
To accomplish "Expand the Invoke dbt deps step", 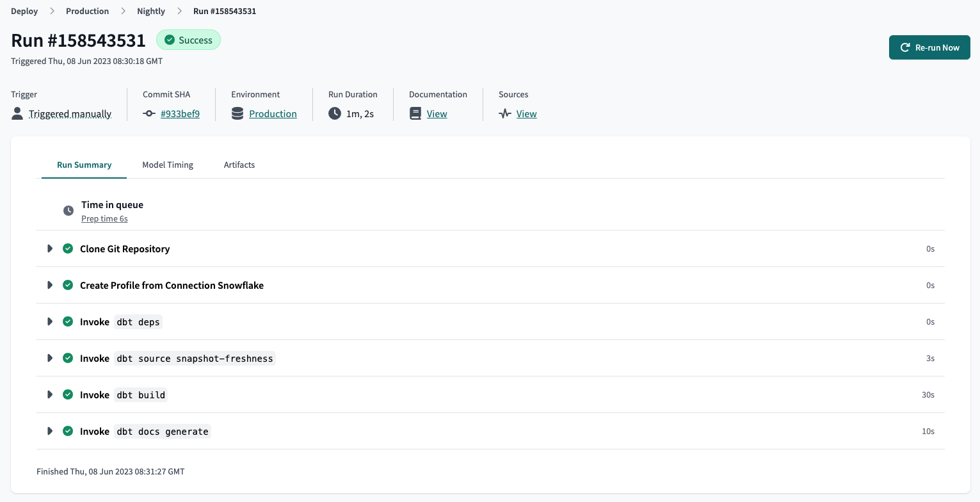I will (x=50, y=321).
